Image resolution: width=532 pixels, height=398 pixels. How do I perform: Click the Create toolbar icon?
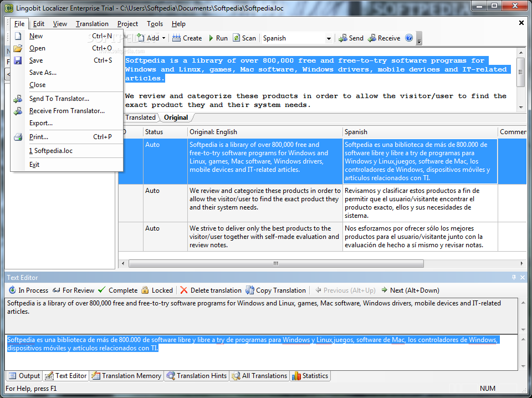pos(176,38)
